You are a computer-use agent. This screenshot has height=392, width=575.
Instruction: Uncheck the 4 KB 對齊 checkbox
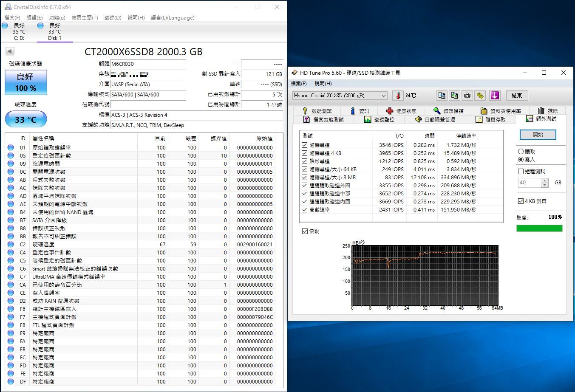point(521,201)
